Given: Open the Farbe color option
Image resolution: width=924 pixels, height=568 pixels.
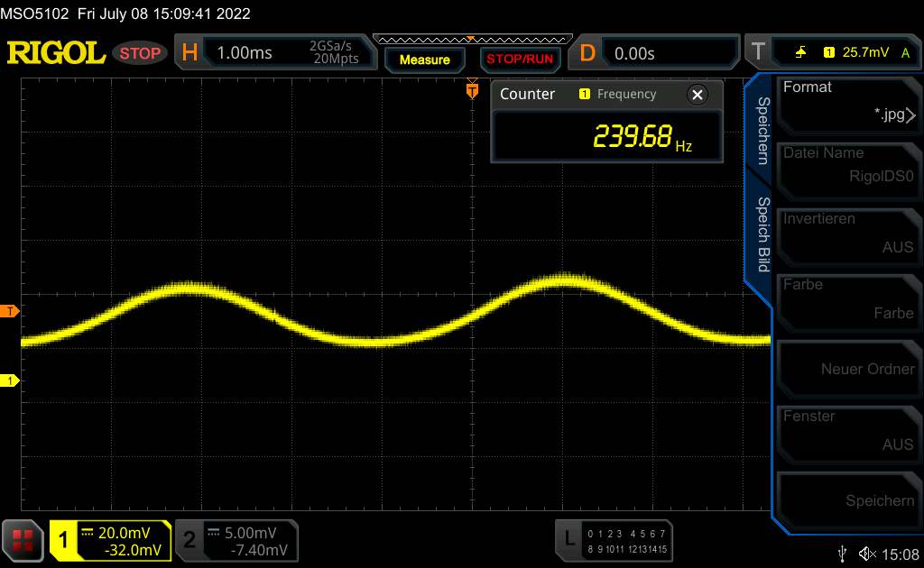Looking at the screenshot, I should (x=848, y=298).
